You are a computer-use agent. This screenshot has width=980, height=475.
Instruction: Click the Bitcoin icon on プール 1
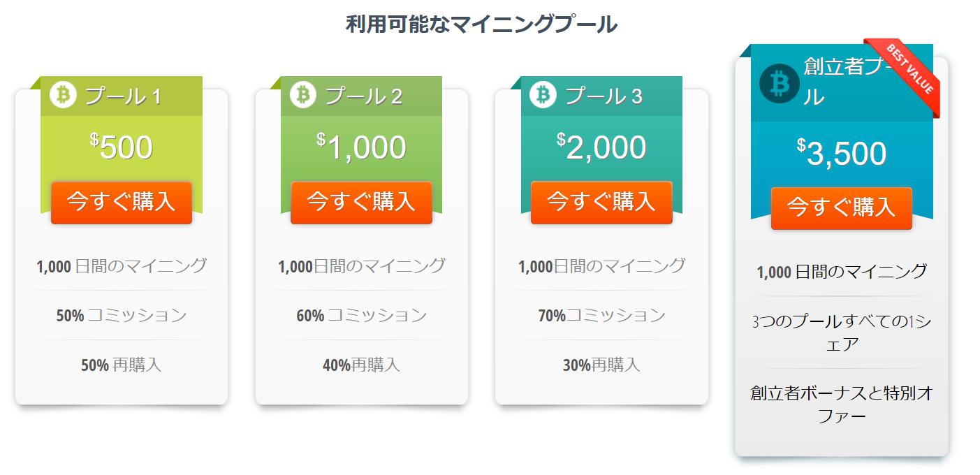(x=64, y=95)
